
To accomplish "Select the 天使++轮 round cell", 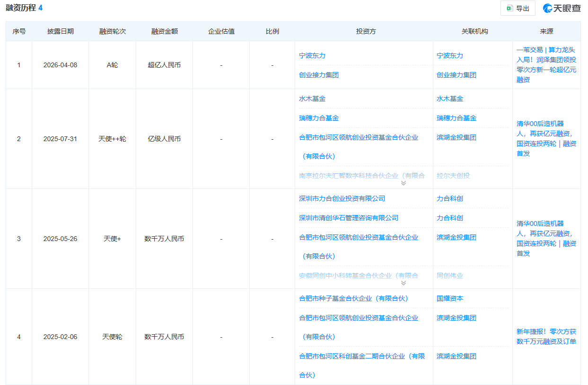I will point(112,139).
